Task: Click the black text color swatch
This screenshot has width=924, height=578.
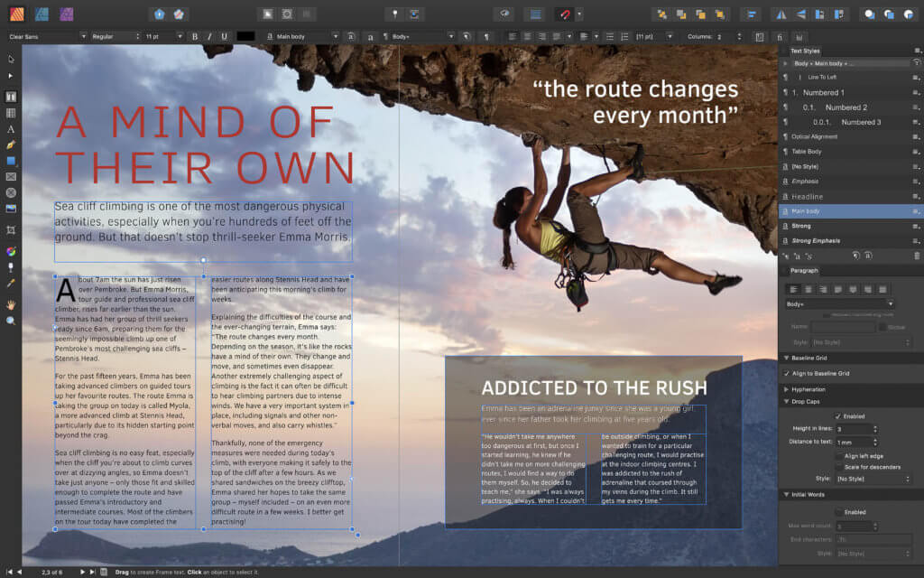Action: click(x=245, y=36)
